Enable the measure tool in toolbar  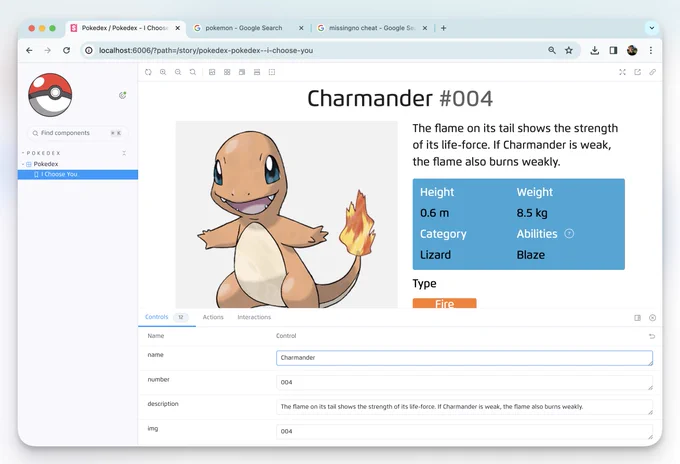[x=257, y=72]
